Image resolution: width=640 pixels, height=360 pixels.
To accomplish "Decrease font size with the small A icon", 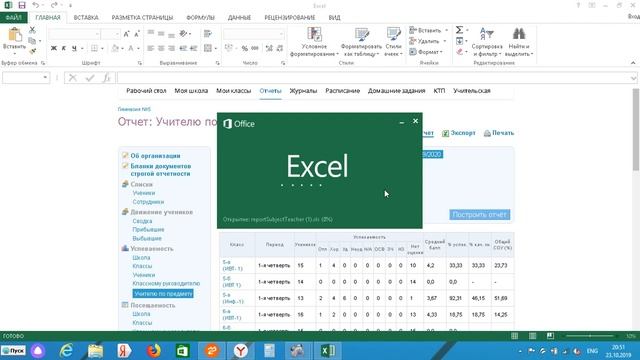I will tap(137, 34).
